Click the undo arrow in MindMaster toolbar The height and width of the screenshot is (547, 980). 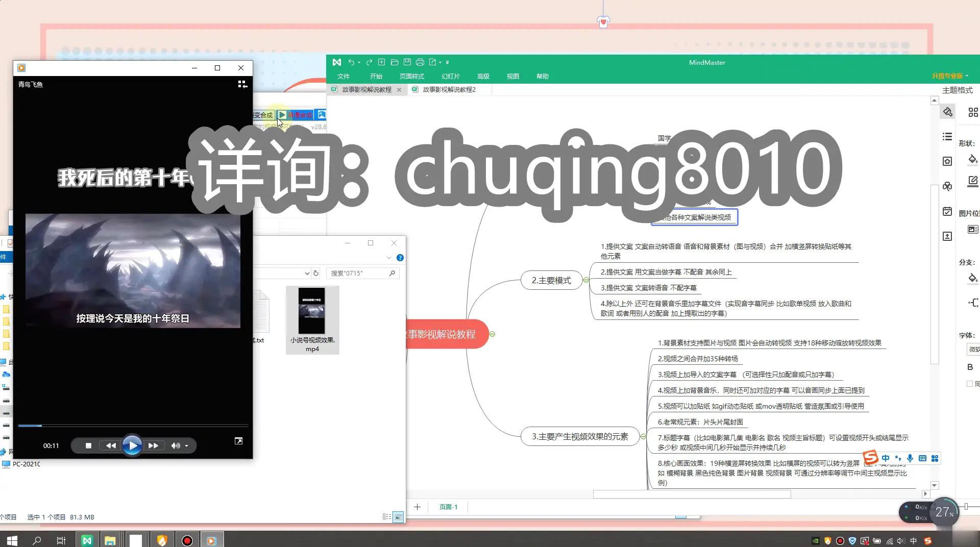point(351,62)
